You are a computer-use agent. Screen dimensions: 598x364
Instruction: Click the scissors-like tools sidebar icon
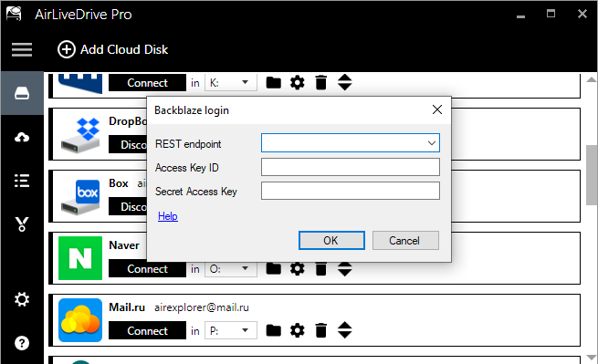[x=22, y=224]
